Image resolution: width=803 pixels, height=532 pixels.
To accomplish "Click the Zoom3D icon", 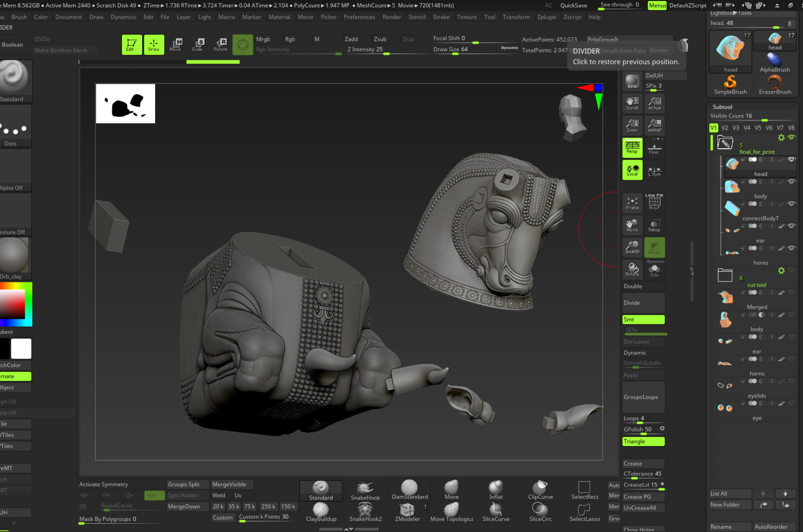I will [x=632, y=247].
